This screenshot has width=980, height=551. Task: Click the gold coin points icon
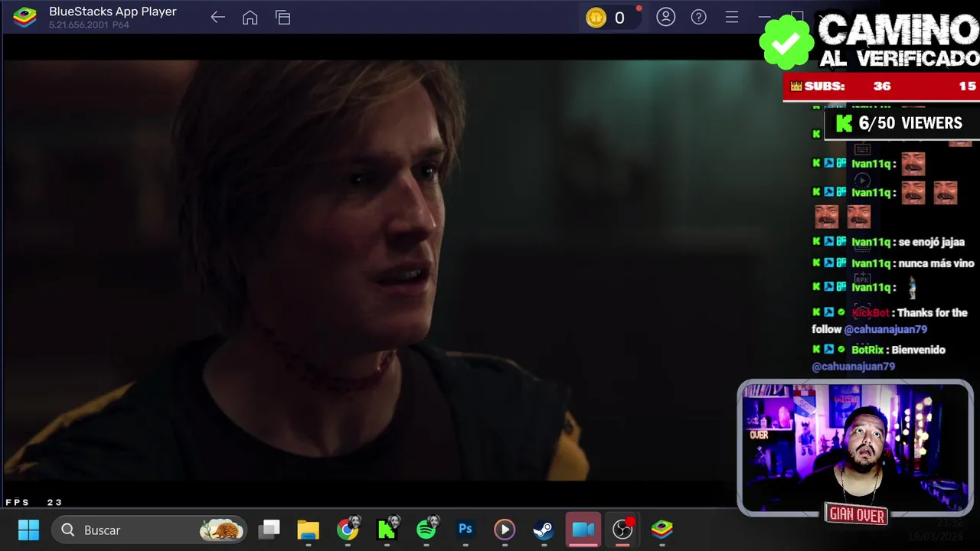(596, 18)
